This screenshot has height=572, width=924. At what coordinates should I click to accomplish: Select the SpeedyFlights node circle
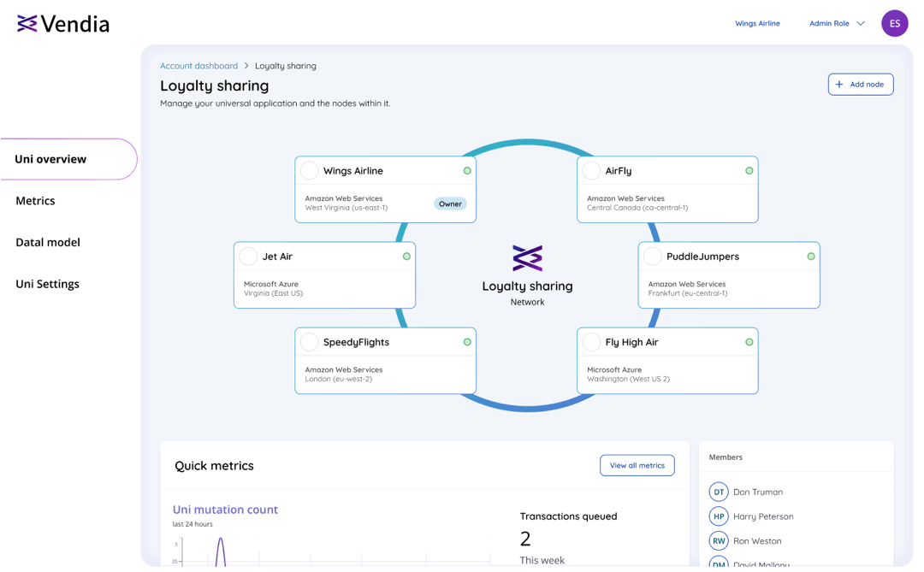click(310, 342)
